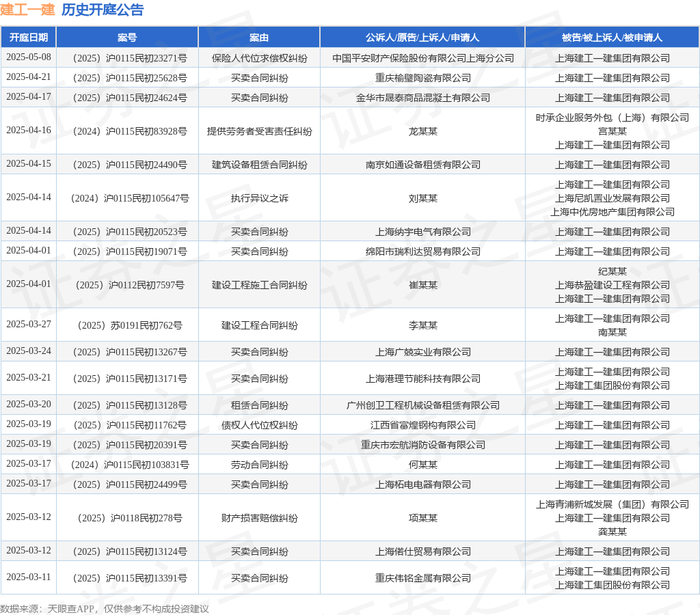The image size is (700, 615).
Task: Click 建设工程合同纠纷 cell
Action: [x=259, y=325]
